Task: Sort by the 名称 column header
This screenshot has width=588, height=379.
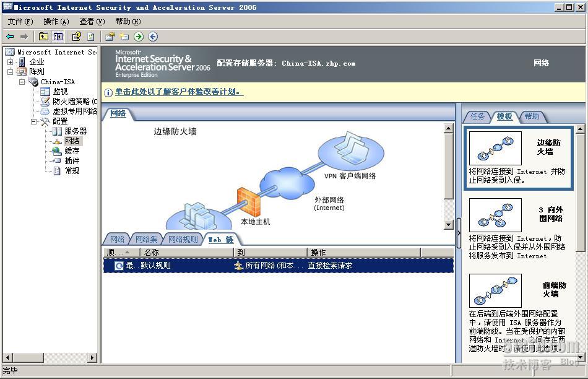Action: (186, 253)
